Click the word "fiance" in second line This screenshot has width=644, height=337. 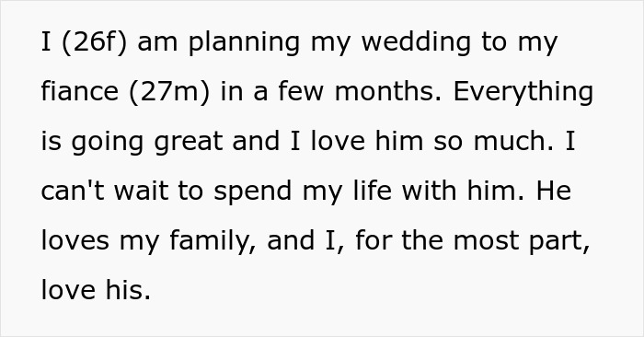[x=80, y=90]
